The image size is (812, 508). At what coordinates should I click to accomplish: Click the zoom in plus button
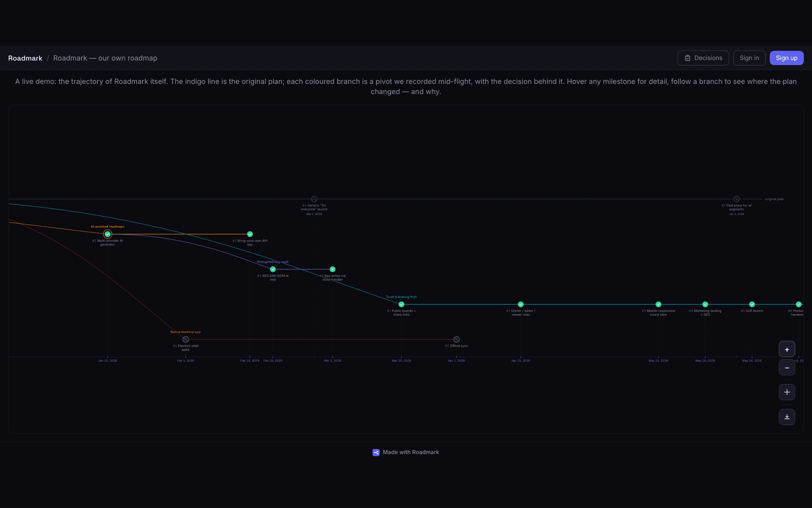click(x=787, y=349)
